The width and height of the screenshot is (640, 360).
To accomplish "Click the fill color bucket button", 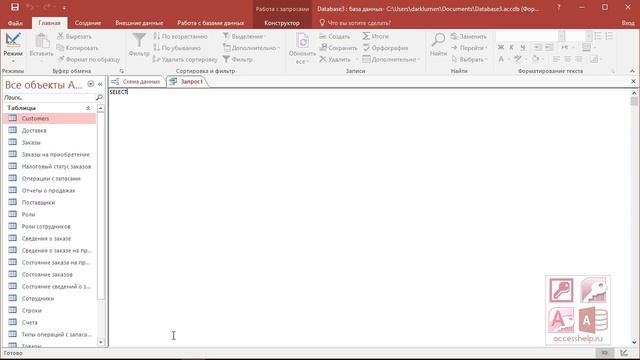I will coord(535,59).
